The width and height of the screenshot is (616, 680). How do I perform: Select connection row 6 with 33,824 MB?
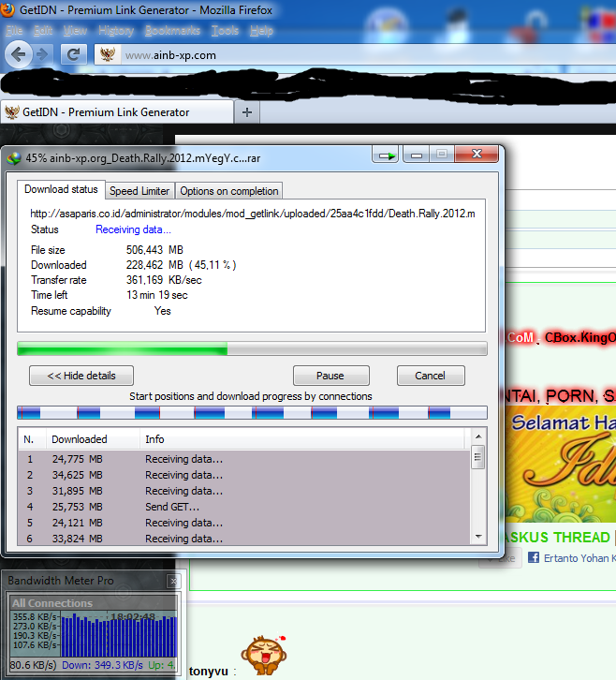pyautogui.click(x=244, y=539)
